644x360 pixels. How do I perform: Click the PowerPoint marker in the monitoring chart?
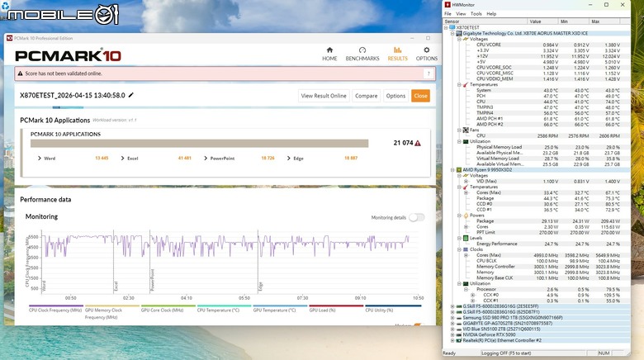[153, 280]
